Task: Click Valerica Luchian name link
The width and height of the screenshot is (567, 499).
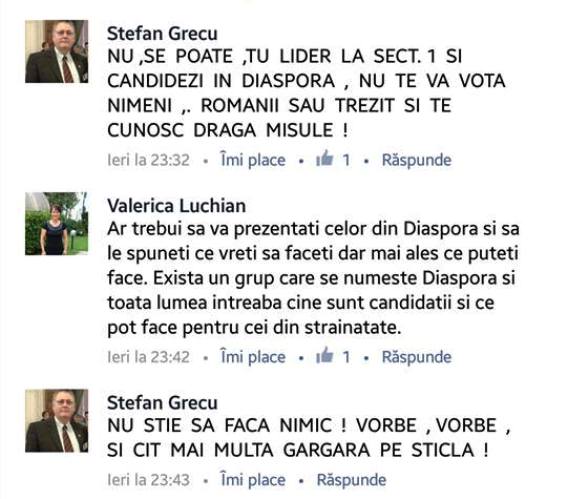Action: click(x=176, y=206)
